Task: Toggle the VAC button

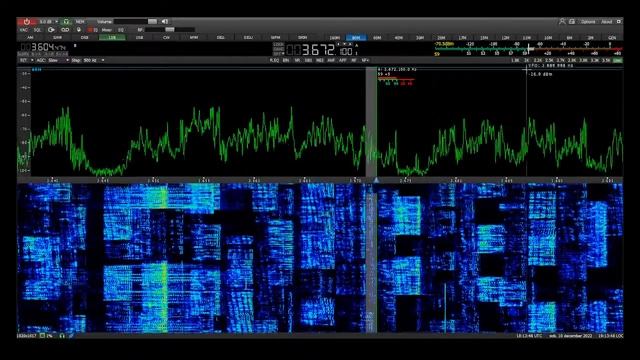Action: (24, 30)
